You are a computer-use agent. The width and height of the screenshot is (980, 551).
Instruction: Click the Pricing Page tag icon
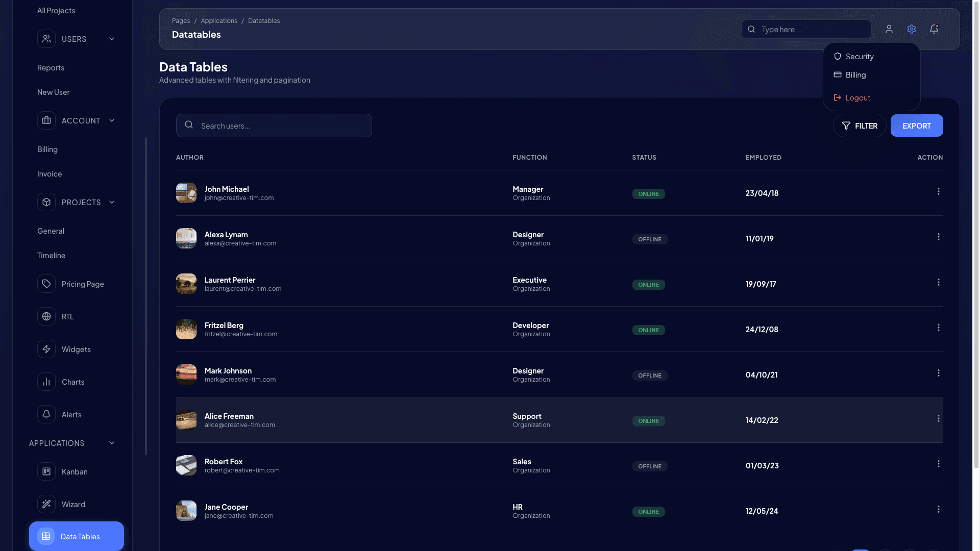click(x=46, y=284)
